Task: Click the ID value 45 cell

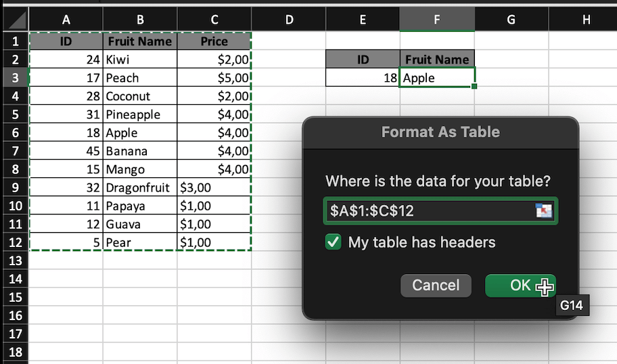Action: click(x=66, y=151)
